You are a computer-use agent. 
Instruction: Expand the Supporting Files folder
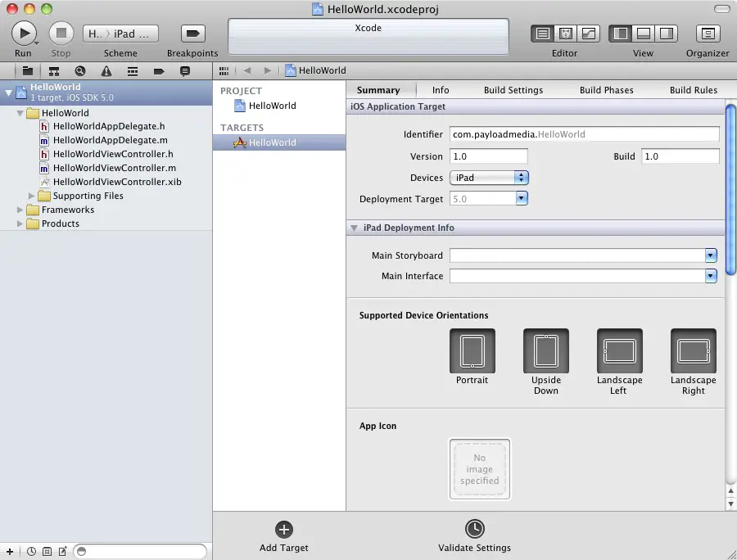[x=32, y=196]
